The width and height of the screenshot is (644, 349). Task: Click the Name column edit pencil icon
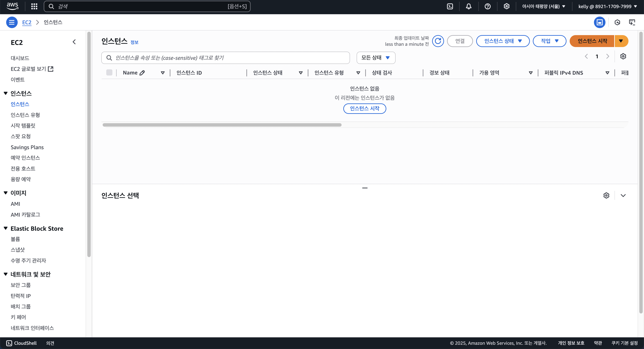(x=142, y=73)
